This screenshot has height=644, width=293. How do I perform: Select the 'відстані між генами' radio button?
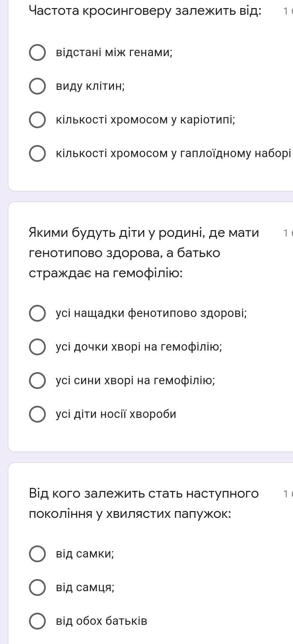click(x=37, y=52)
